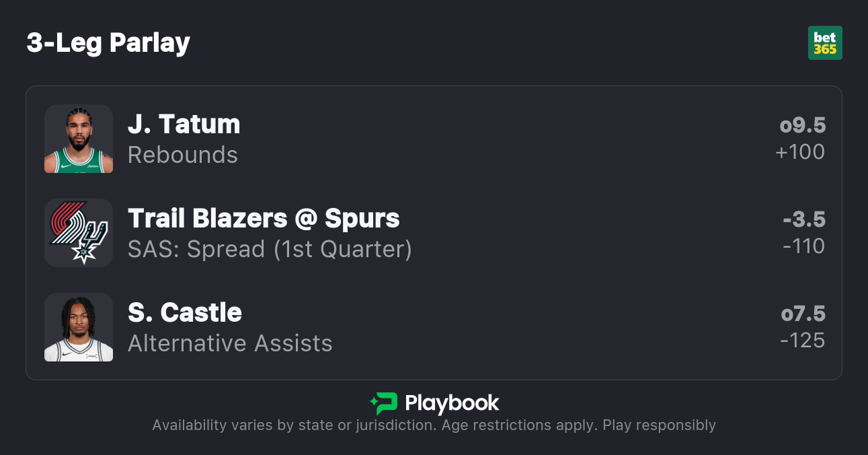This screenshot has height=455, width=868.
Task: Select the o9.5 rebounds line
Action: [803, 125]
